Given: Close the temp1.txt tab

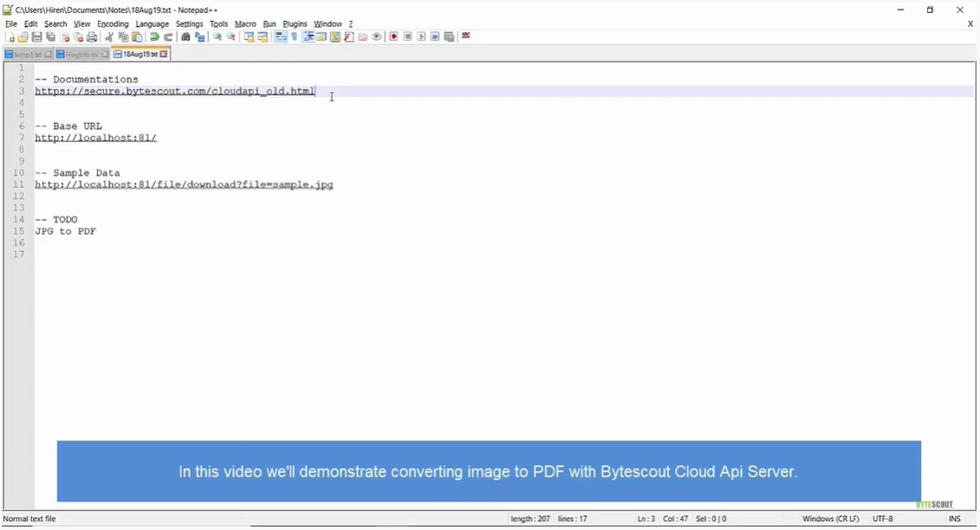Looking at the screenshot, I should tap(49, 55).
